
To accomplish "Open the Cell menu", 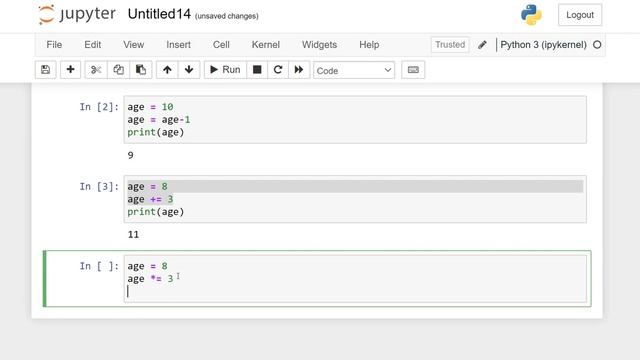I will click(x=221, y=45).
